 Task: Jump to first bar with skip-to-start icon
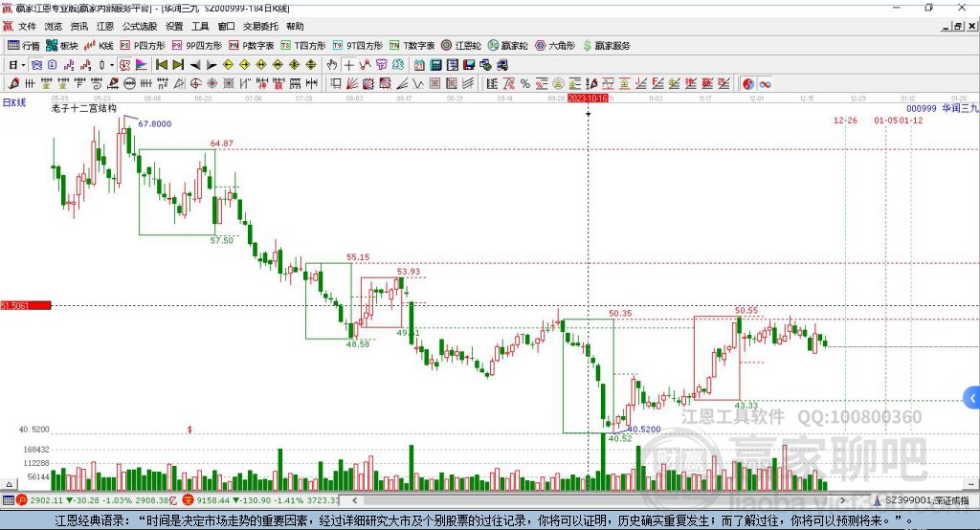click(161, 65)
